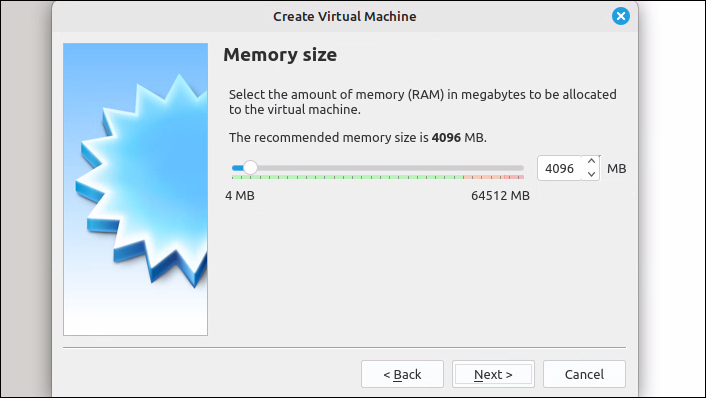Click the 64512 MB maximum label
Image resolution: width=706 pixels, height=398 pixels.
click(x=500, y=196)
